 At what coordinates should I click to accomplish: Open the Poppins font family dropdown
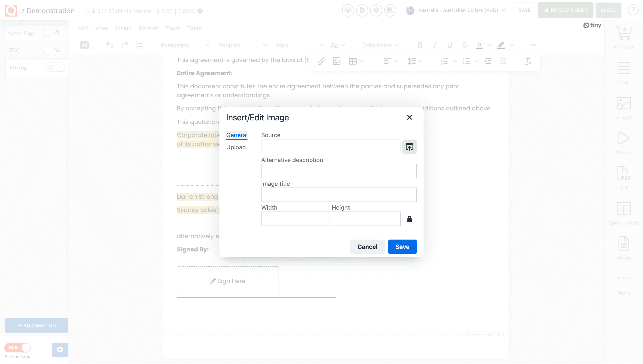coord(242,45)
